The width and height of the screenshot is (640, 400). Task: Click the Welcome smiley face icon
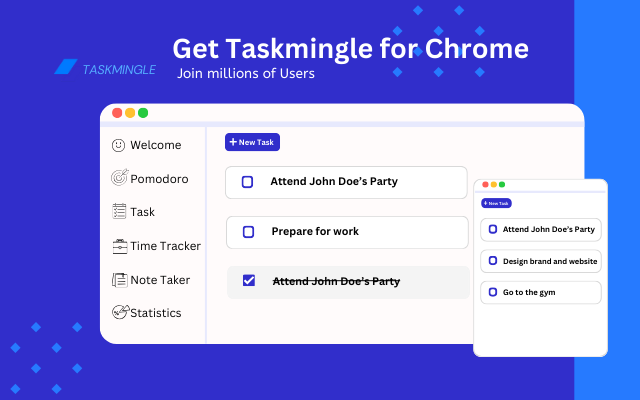(x=118, y=145)
